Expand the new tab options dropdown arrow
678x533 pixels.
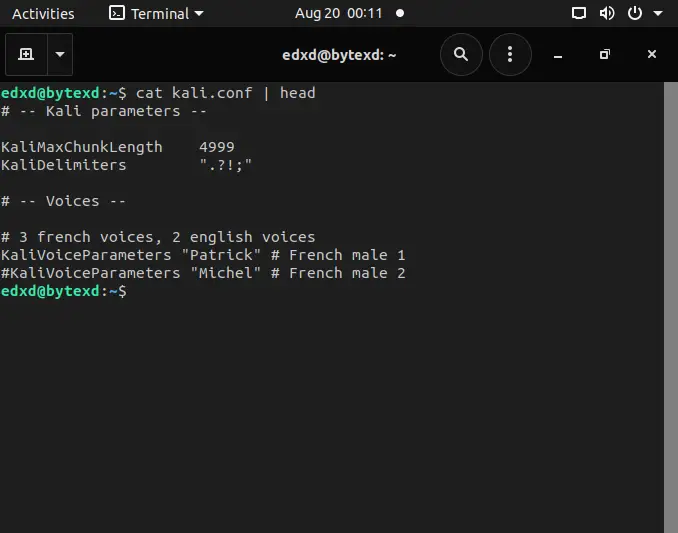click(60, 54)
